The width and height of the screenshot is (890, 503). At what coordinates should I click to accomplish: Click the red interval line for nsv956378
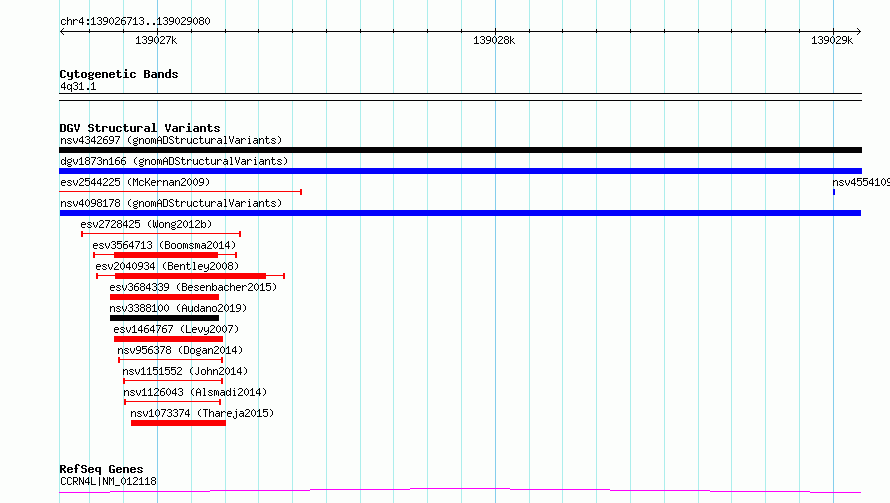tap(171, 360)
